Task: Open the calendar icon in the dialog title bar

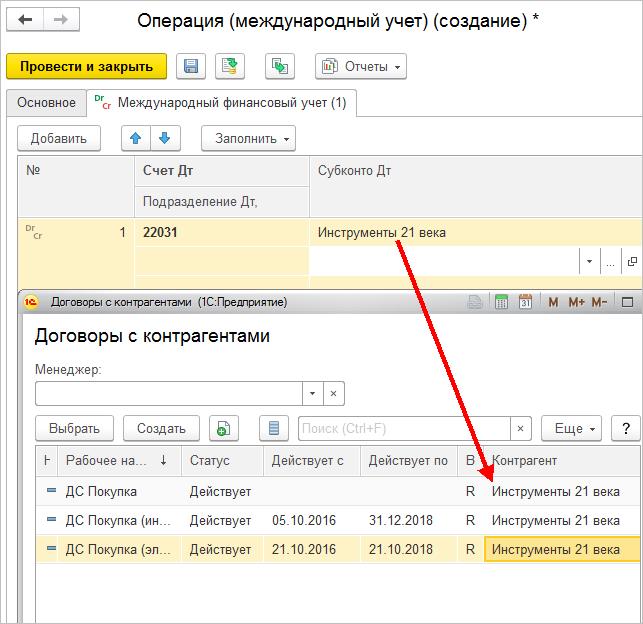Action: point(525,302)
